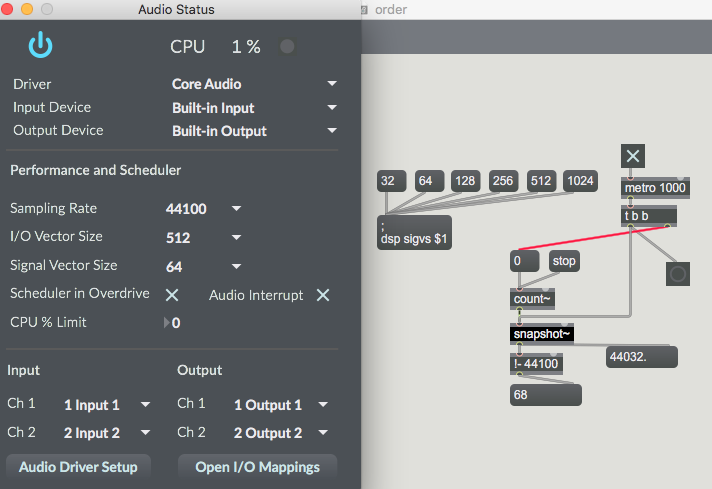Click the 't b b' trigger object
Viewport: 712px width, 489px height.
tap(649, 216)
